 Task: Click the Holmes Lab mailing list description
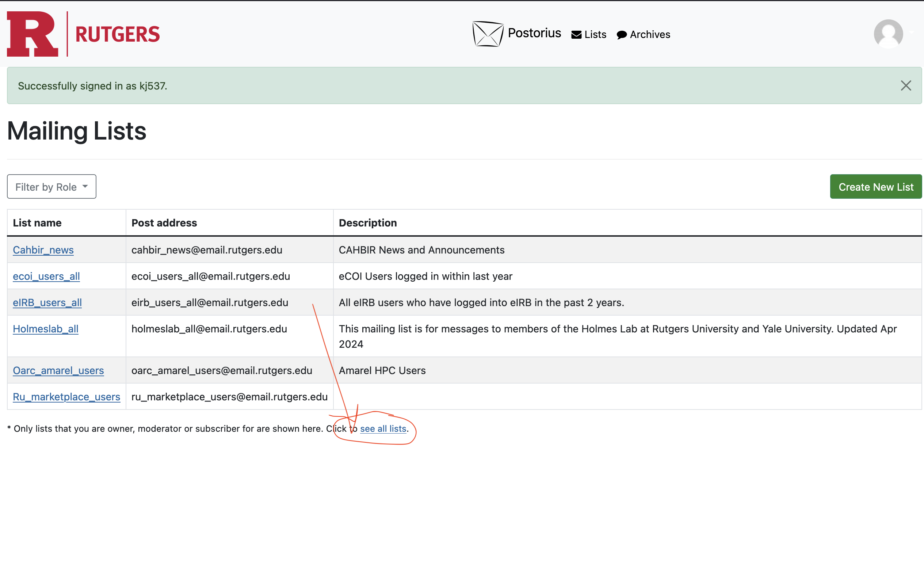pyautogui.click(x=618, y=336)
